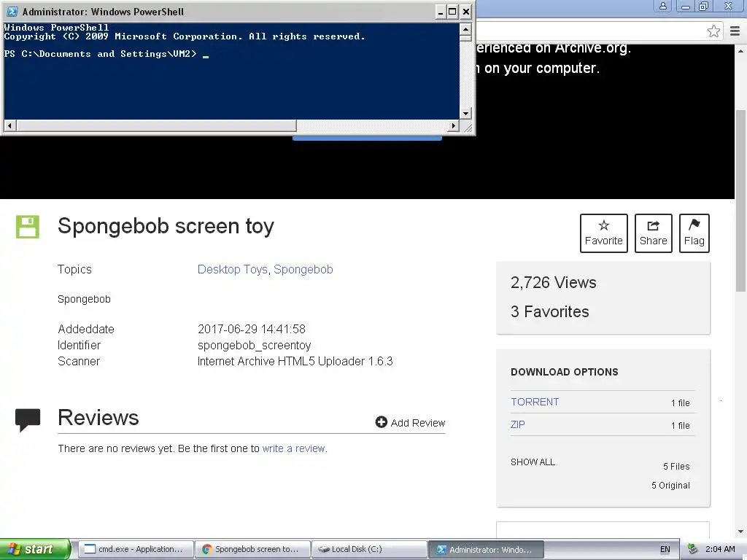
Task: Bookmark page with Chrome star icon
Action: pyautogui.click(x=713, y=31)
